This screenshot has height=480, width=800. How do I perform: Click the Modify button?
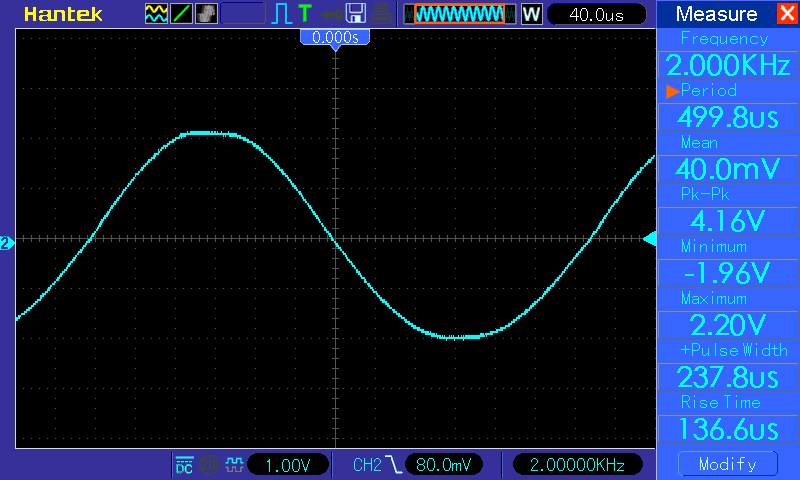pos(728,464)
